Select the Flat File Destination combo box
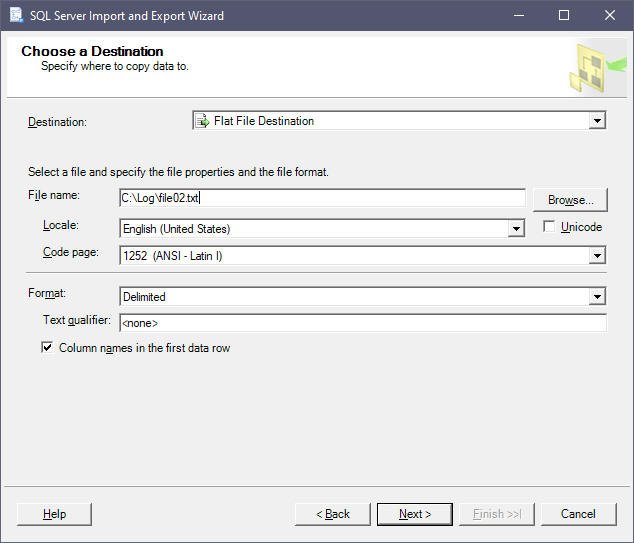 click(399, 120)
